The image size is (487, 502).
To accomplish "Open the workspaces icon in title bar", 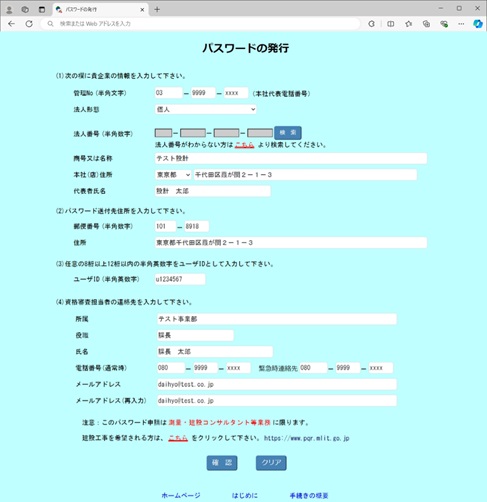I will 25,10.
